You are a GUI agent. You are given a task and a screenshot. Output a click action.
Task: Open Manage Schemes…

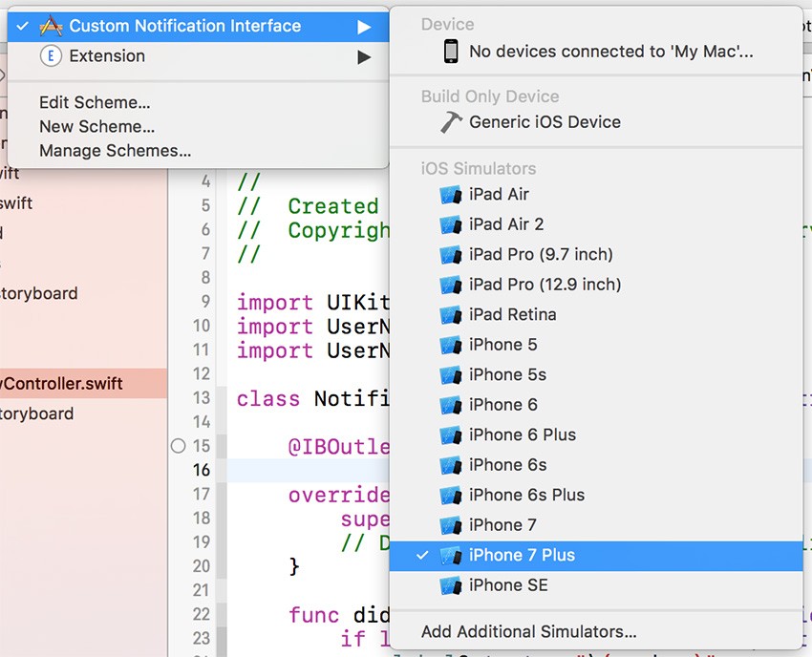[115, 151]
